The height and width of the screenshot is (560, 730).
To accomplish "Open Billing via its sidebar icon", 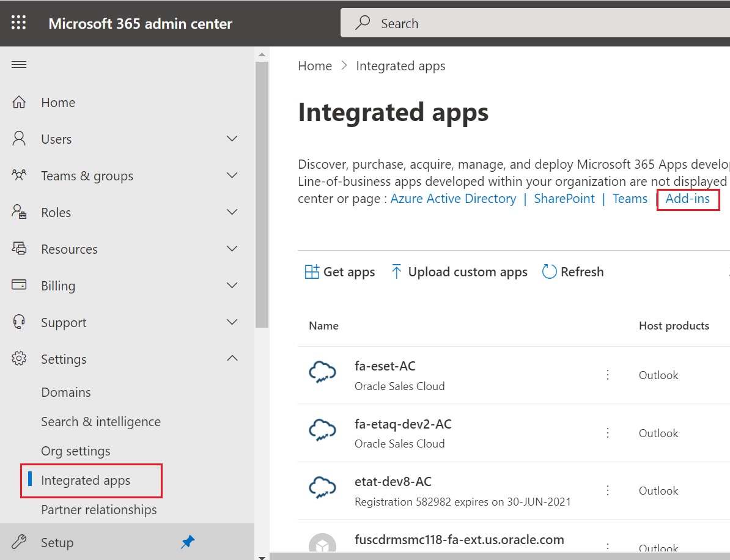I will (19, 286).
